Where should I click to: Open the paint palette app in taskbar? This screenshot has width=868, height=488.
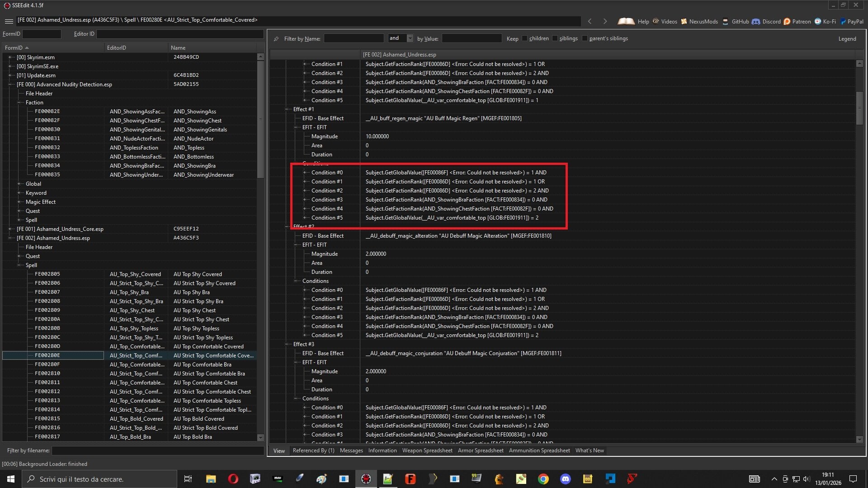(321, 479)
